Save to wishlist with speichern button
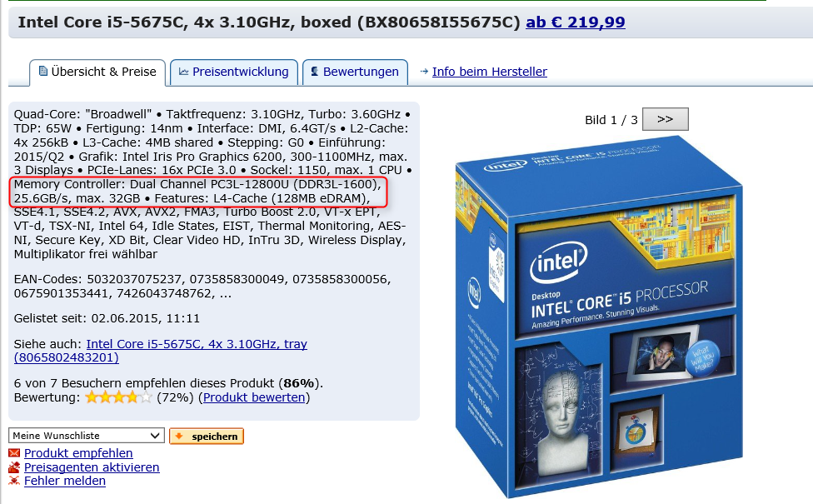813x504 pixels. tap(207, 436)
